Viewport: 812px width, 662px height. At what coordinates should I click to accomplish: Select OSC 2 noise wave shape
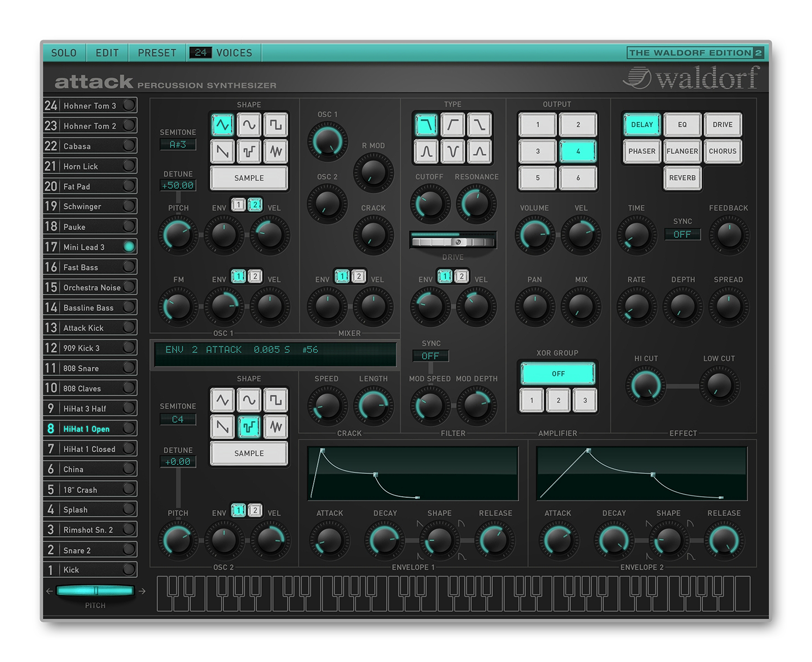pyautogui.click(x=276, y=427)
